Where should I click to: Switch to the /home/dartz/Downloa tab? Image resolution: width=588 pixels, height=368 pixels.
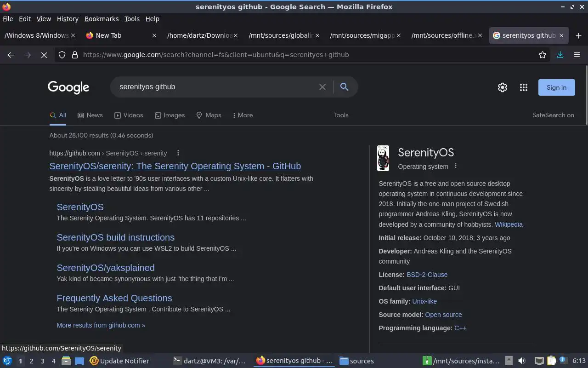click(203, 35)
